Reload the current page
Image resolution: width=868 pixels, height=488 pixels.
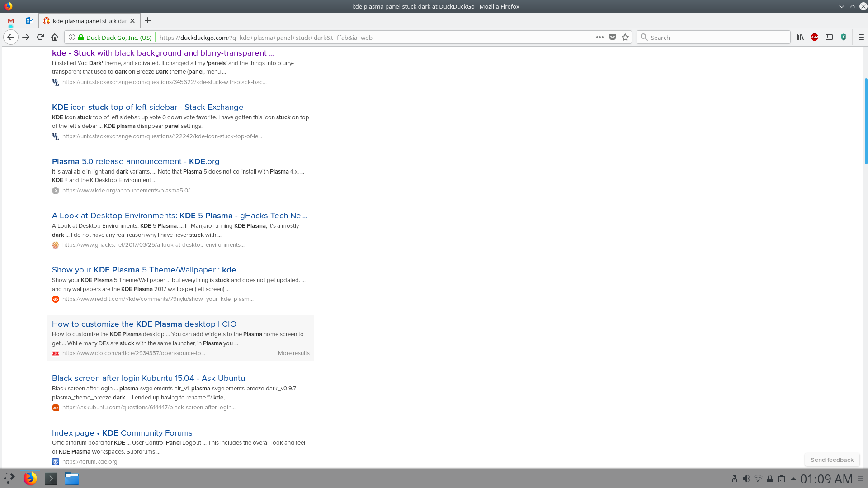(x=40, y=37)
